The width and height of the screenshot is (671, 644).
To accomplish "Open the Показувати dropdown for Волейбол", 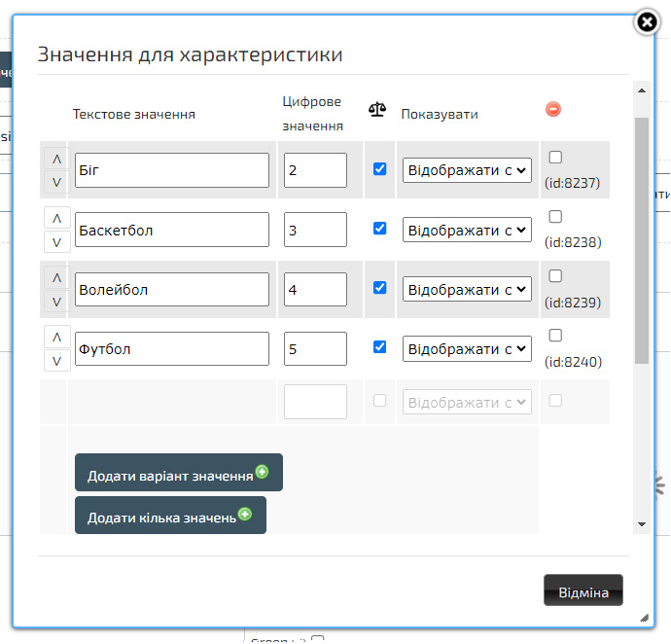I will (x=467, y=289).
